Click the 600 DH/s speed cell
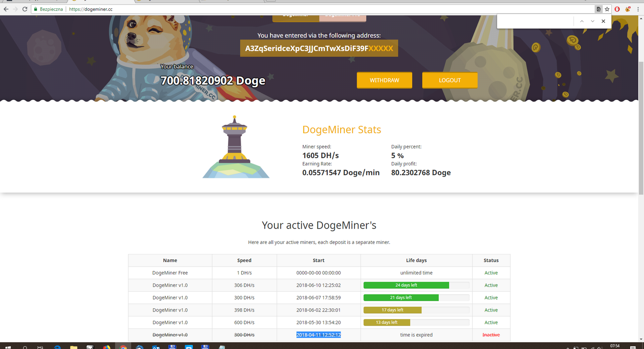The image size is (644, 349). [244, 322]
